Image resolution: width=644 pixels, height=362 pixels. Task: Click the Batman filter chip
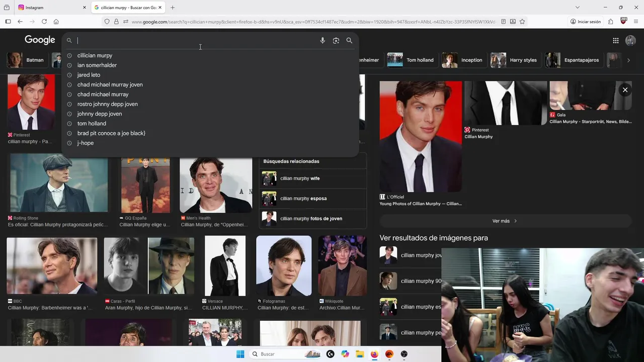[27, 60]
